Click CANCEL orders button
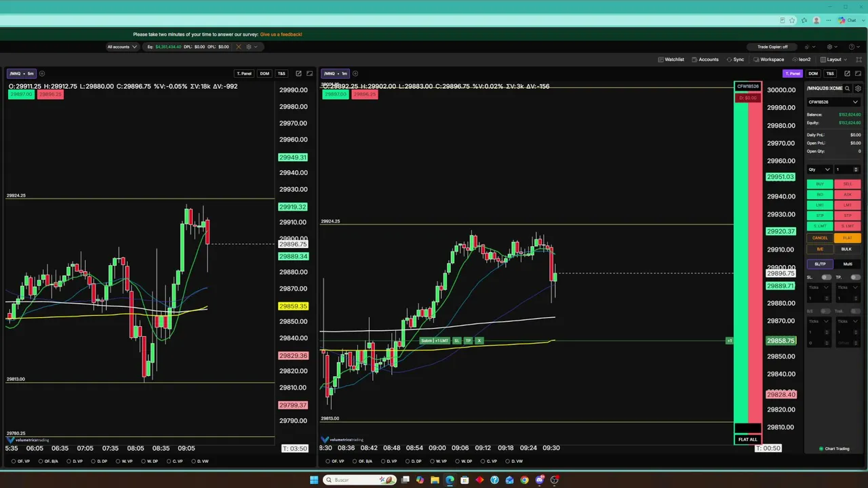The image size is (868, 488). [820, 238]
